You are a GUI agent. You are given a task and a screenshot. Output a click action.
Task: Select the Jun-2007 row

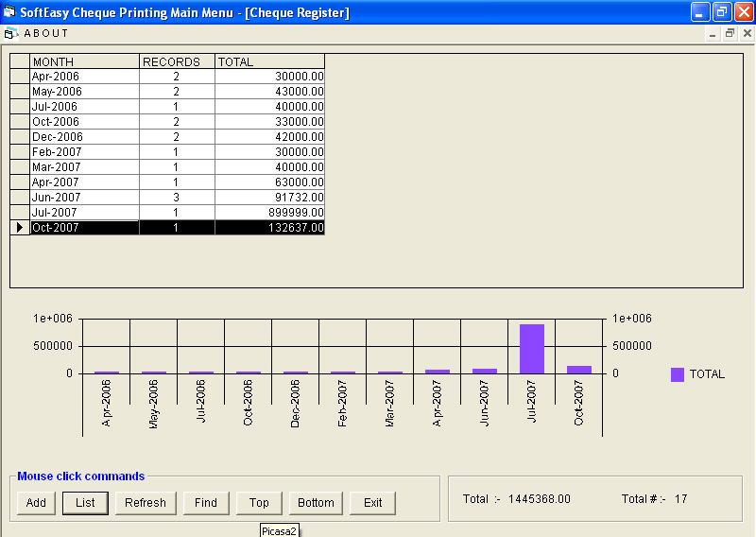(167, 198)
